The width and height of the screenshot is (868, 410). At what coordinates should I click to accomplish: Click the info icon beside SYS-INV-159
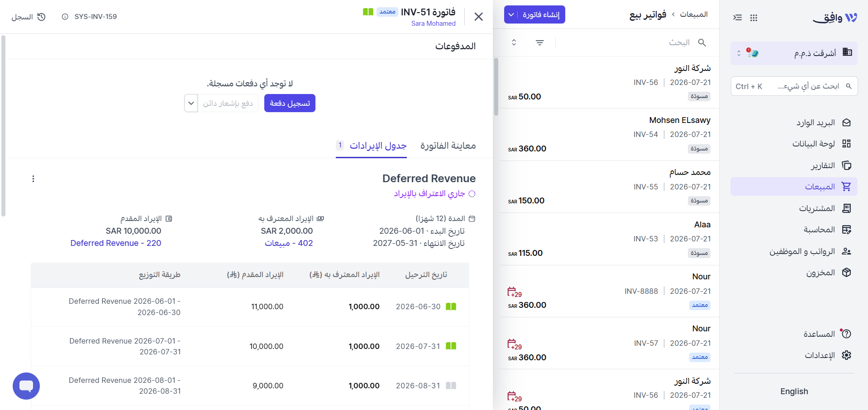tap(65, 17)
